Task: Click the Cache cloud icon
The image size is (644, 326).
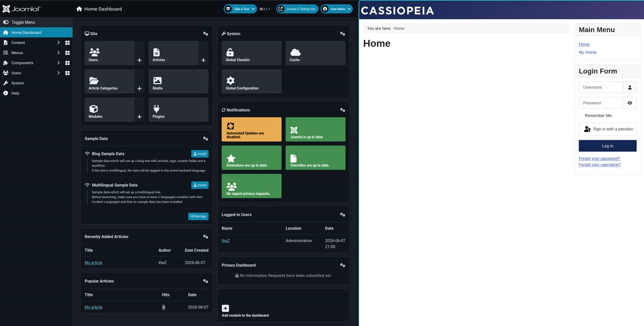Action: (x=295, y=52)
